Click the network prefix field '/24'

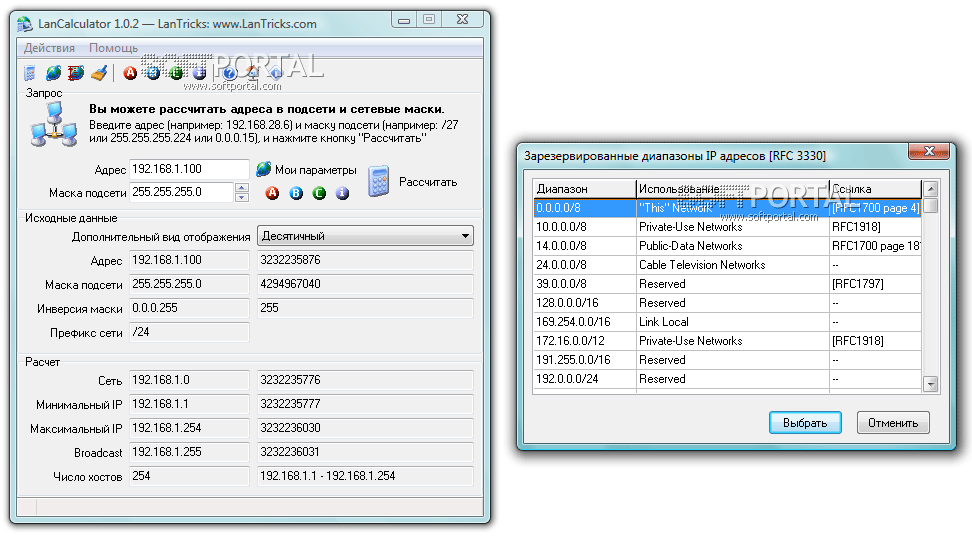tap(189, 332)
